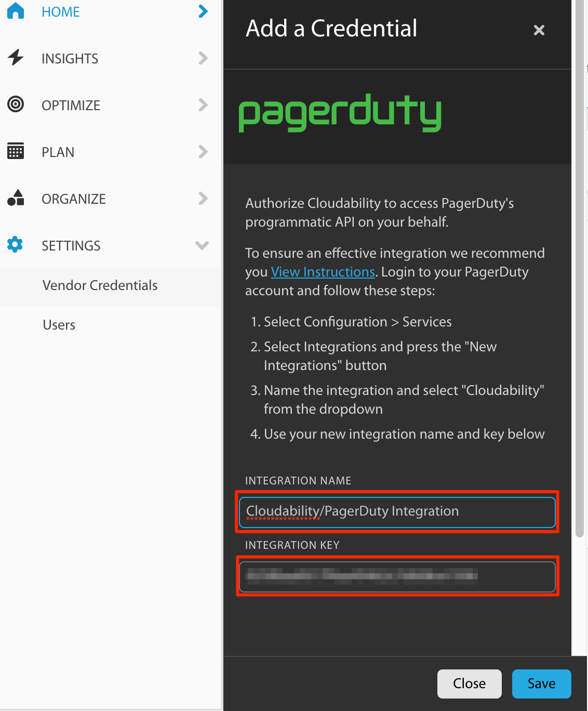The height and width of the screenshot is (711, 588).
Task: Expand the Insights section arrow
Action: [203, 58]
